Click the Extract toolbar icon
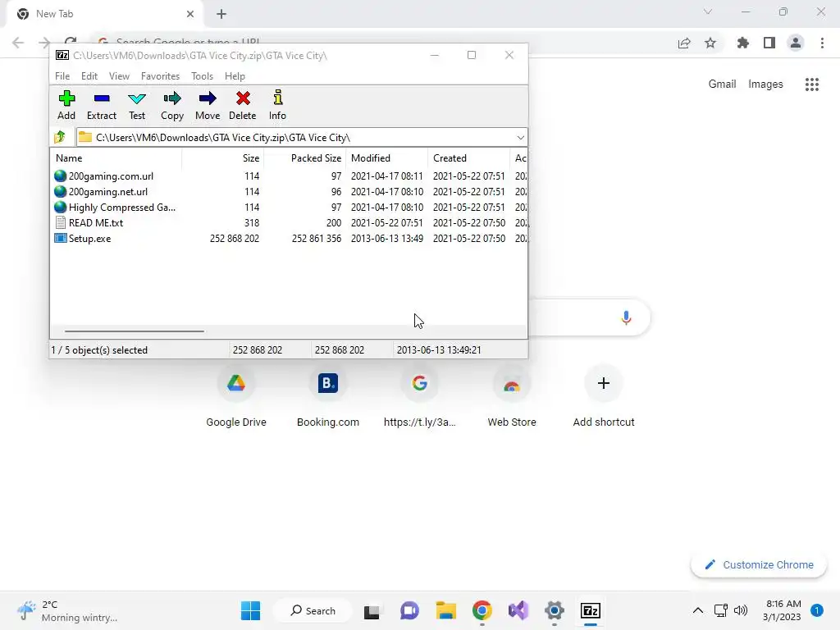Viewport: 840px width, 630px height. pyautogui.click(x=101, y=105)
